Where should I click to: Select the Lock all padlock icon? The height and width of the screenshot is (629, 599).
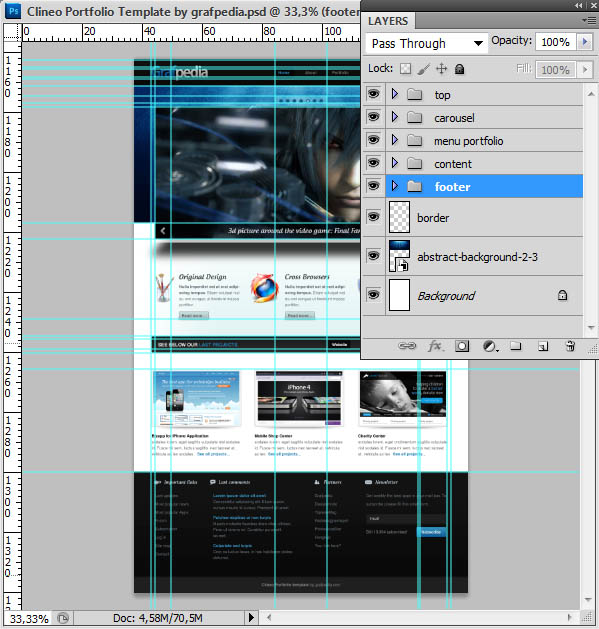pos(459,69)
